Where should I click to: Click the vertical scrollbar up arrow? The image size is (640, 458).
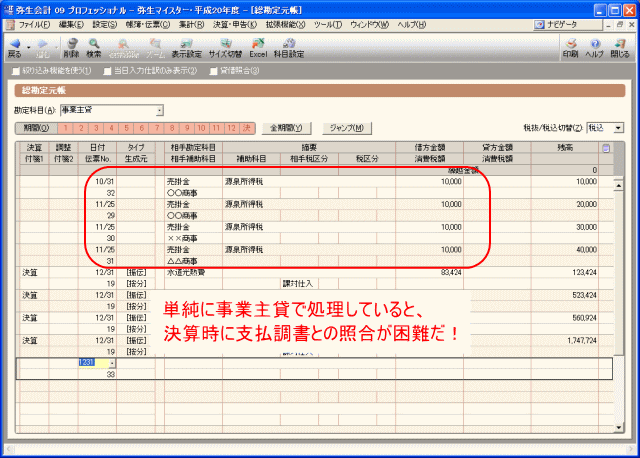pos(619,186)
